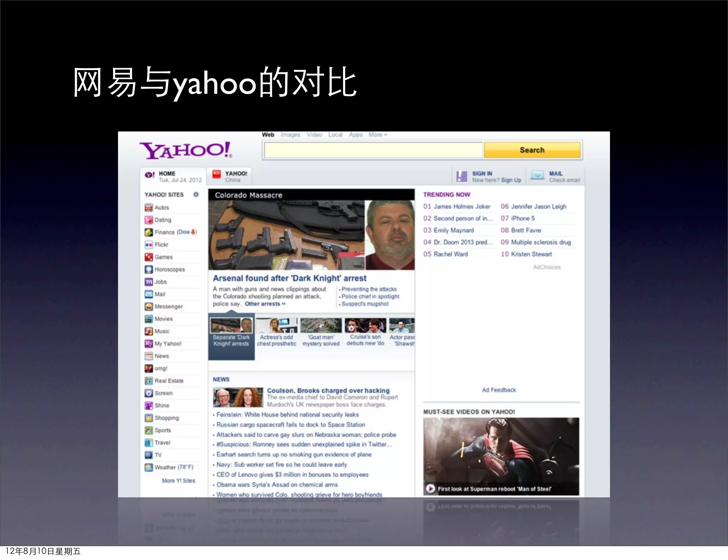Open Police chief in spotlight link
This screenshot has width=728, height=560.
tap(370, 296)
